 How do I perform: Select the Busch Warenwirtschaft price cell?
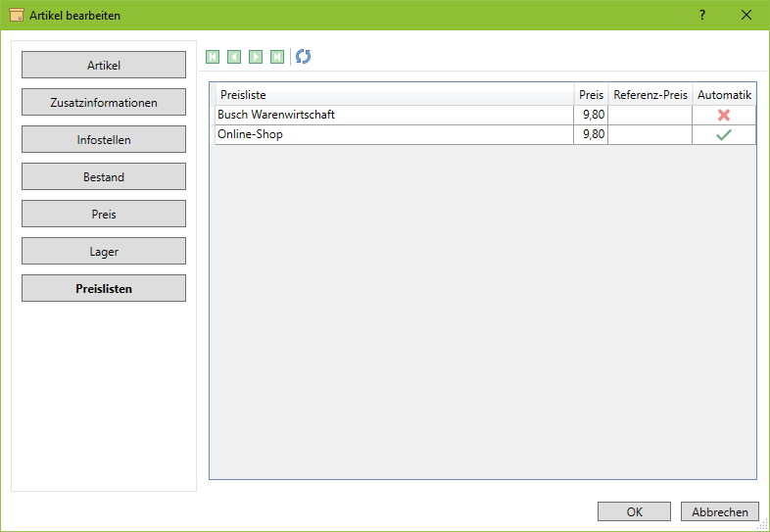(591, 115)
